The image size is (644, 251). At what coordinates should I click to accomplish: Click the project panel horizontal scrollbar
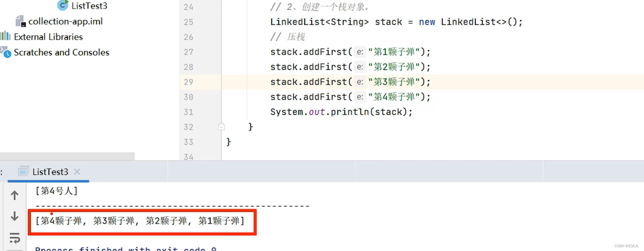[x=67, y=156]
